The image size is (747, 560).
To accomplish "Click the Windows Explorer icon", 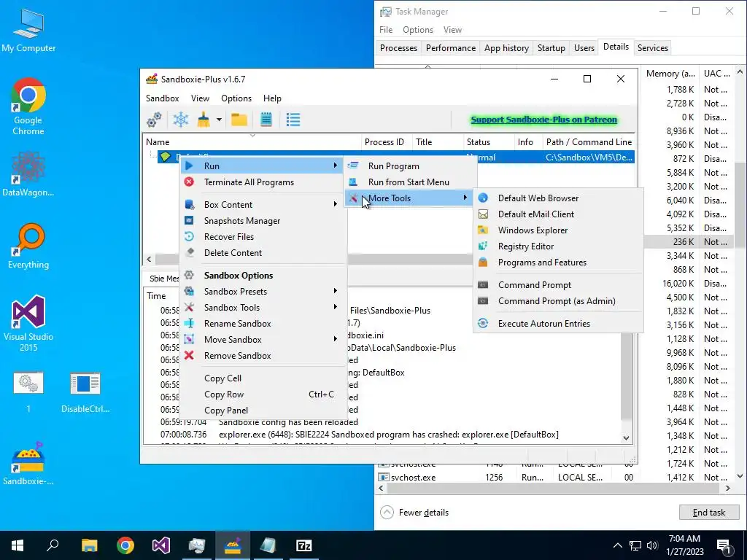I will pyautogui.click(x=483, y=230).
